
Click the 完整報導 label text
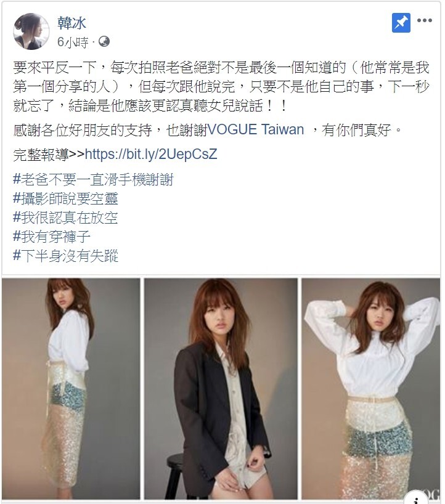coord(41,155)
